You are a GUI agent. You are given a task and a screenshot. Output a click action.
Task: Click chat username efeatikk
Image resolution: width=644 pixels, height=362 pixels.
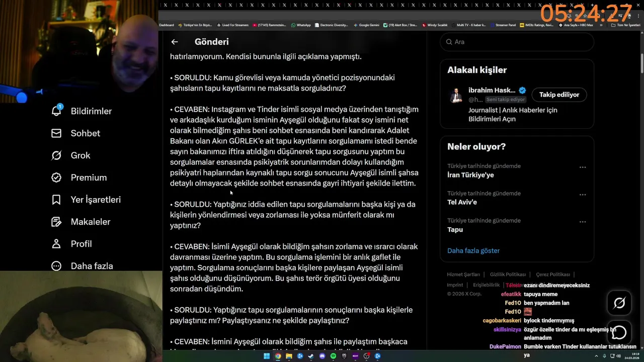click(x=511, y=294)
